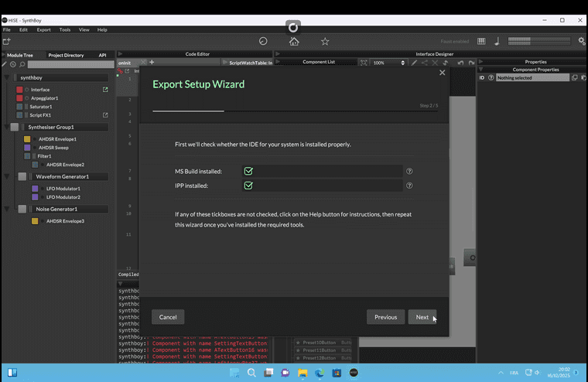
Task: Click the Next button in wizard
Action: click(422, 317)
